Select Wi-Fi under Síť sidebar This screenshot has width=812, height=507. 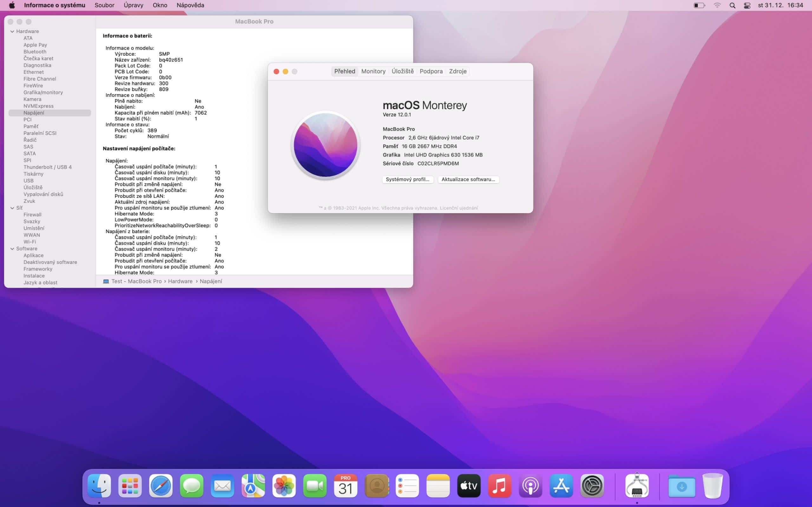pyautogui.click(x=29, y=242)
